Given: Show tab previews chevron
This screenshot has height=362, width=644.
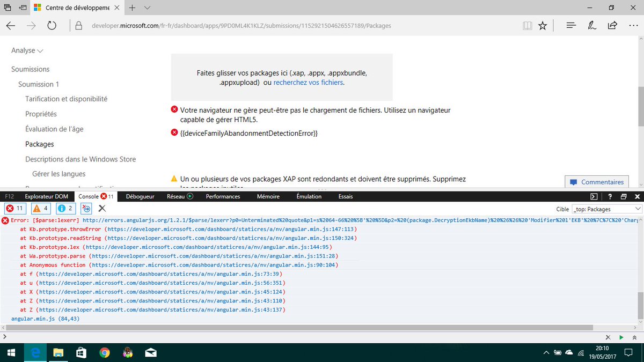Looking at the screenshot, I should pyautogui.click(x=148, y=8).
